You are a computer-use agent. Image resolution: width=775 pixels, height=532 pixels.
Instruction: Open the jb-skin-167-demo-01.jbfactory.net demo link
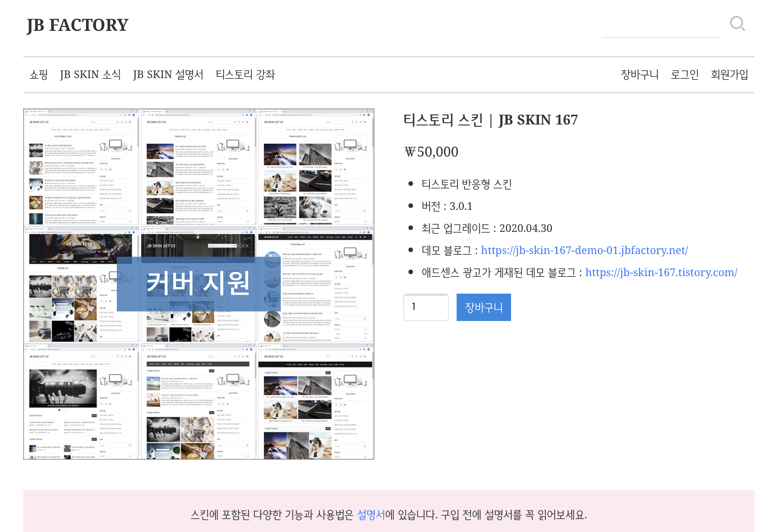coord(584,250)
